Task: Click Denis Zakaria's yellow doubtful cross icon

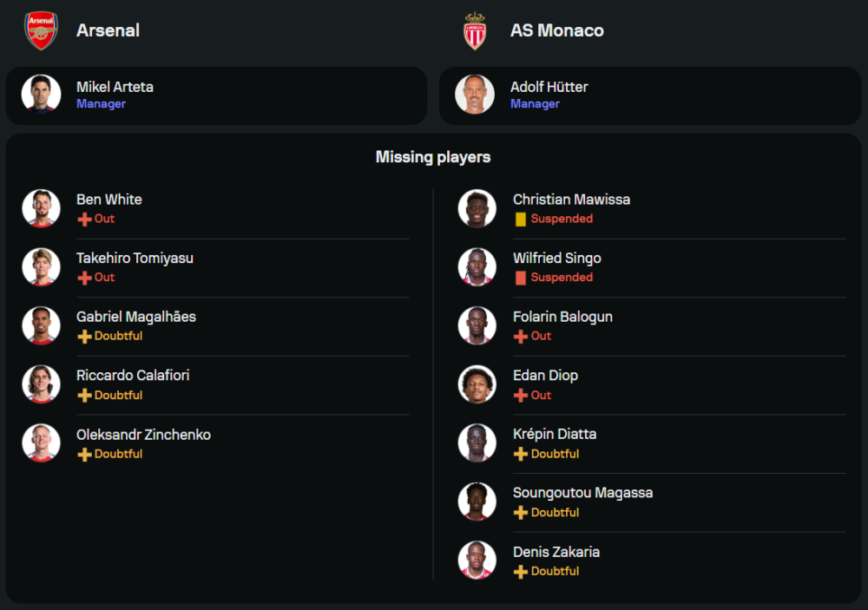Action: (521, 572)
